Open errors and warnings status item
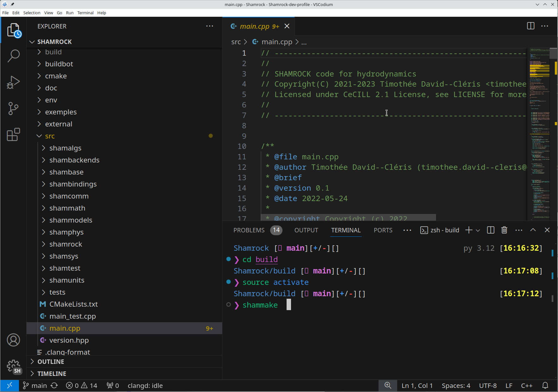558x392 pixels. click(82, 386)
